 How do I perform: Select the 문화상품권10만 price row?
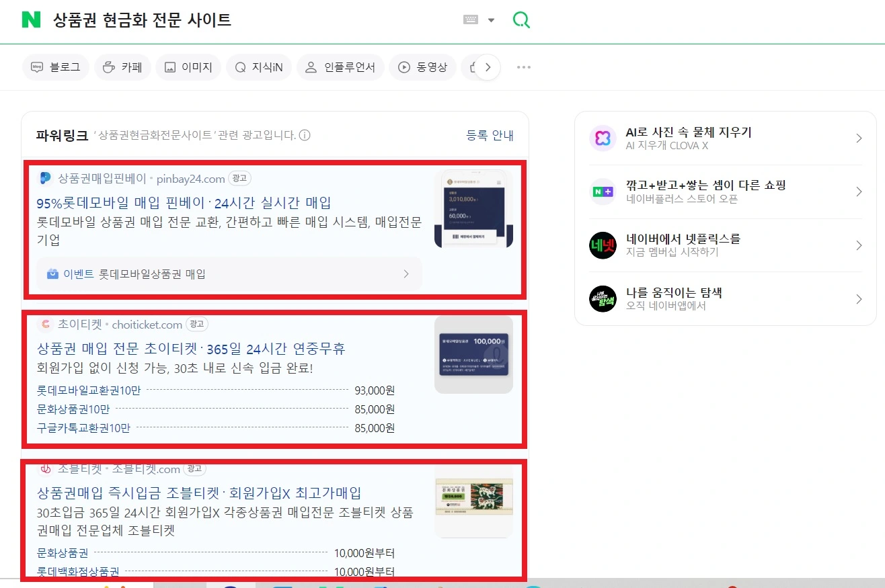point(215,409)
